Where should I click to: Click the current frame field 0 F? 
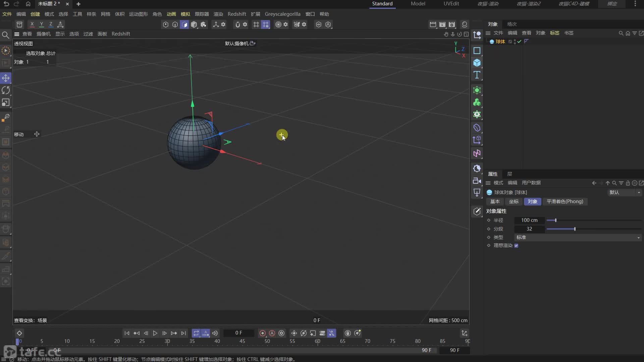click(x=238, y=333)
